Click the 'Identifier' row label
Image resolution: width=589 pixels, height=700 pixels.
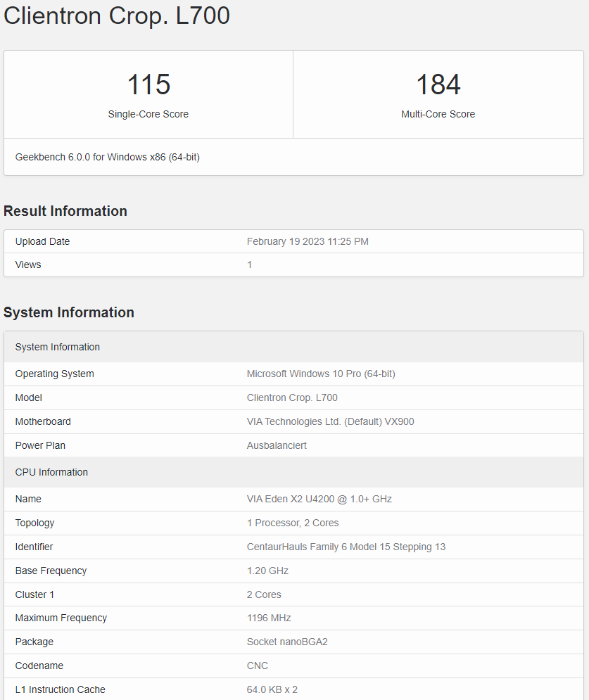[34, 547]
